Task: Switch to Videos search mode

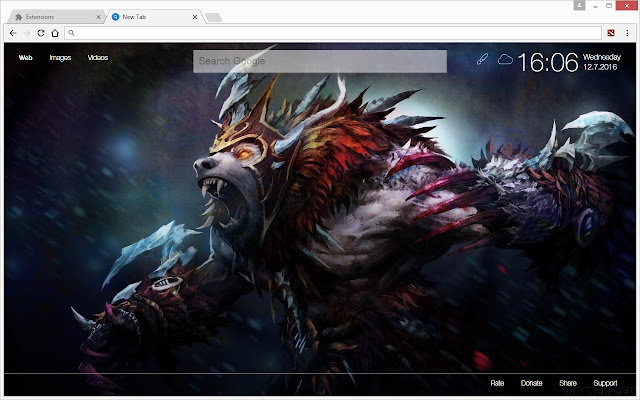Action: pos(98,58)
